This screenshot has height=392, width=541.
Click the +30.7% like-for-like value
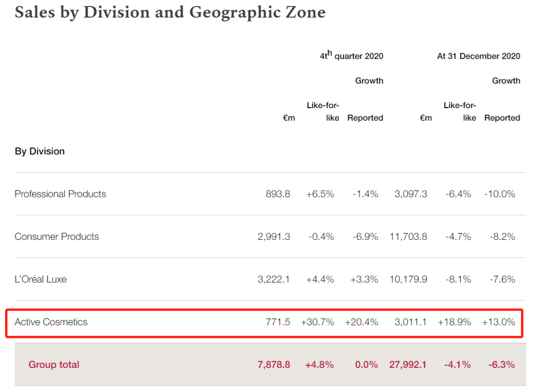[x=318, y=322]
